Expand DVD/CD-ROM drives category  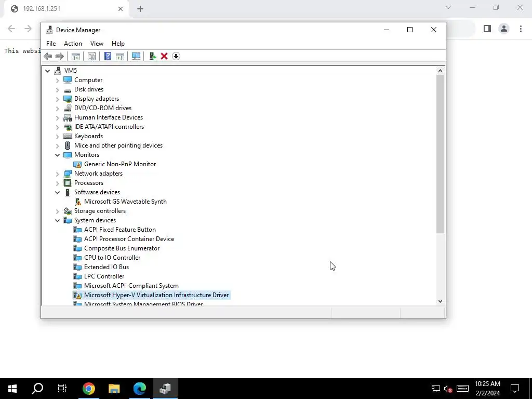pyautogui.click(x=57, y=108)
